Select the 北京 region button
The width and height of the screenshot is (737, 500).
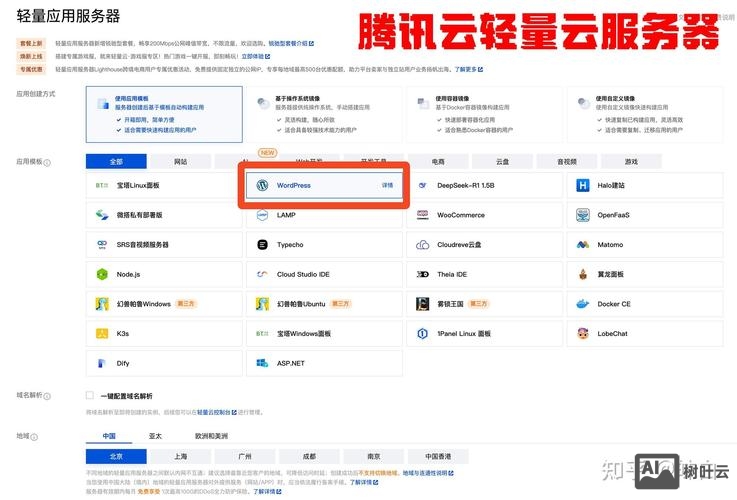pos(116,456)
